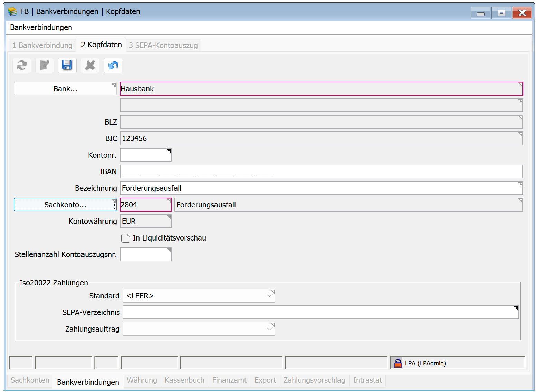537x392 pixels.
Task: Click the refresh icon in toolbar
Action: click(22, 66)
